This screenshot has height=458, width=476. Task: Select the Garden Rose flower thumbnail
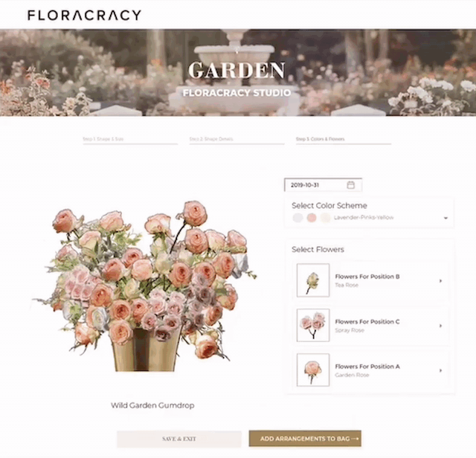pos(313,370)
